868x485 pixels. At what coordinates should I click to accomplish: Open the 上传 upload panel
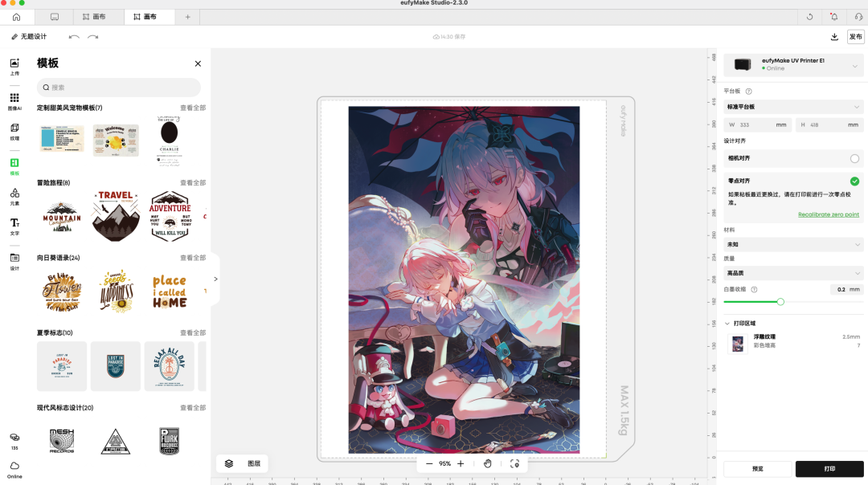pyautogui.click(x=14, y=67)
